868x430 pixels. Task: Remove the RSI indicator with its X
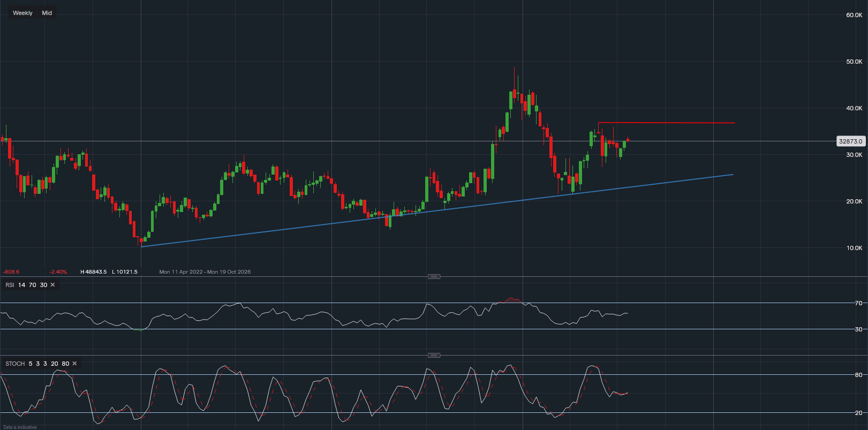coord(52,285)
